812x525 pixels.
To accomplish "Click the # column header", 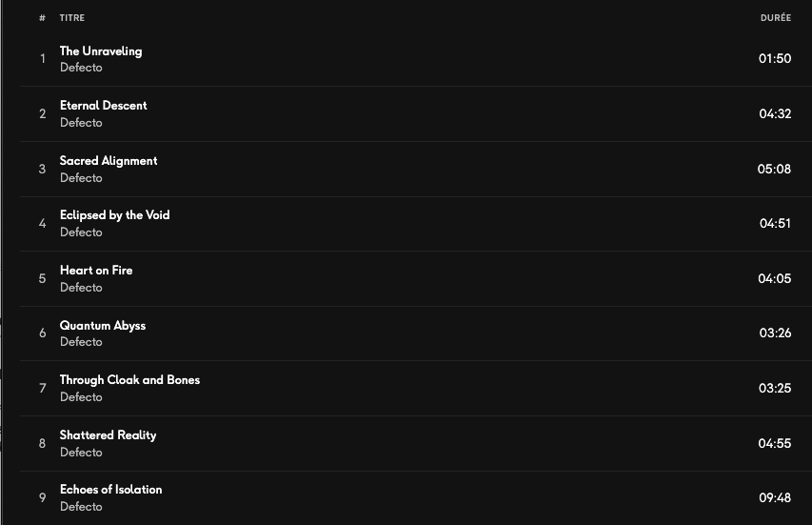I will (43, 18).
